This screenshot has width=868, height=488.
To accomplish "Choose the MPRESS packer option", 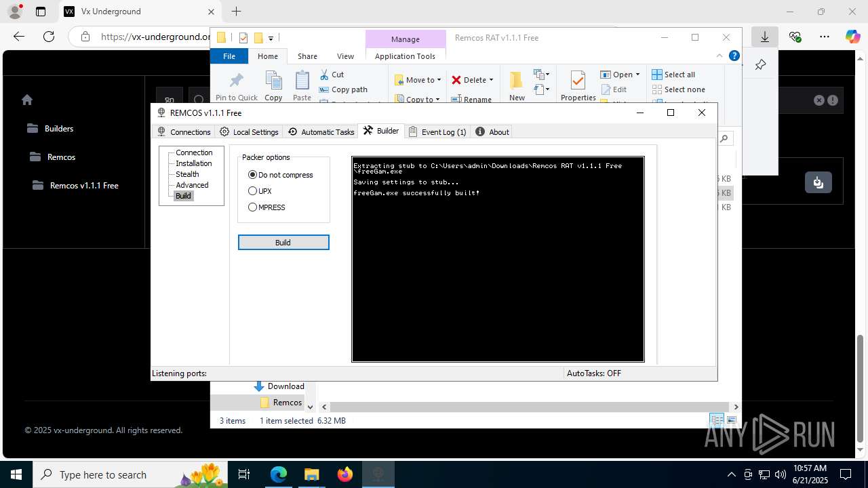I will [267, 207].
